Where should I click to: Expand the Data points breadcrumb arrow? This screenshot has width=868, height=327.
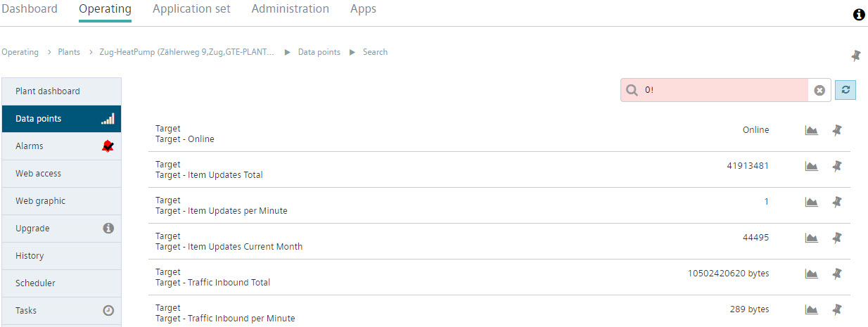pyautogui.click(x=352, y=52)
